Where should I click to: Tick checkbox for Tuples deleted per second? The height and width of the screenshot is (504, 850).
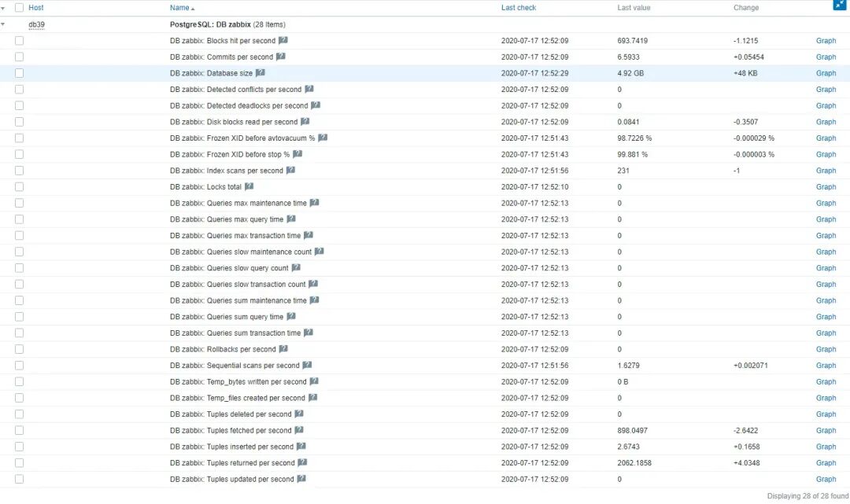click(20, 414)
